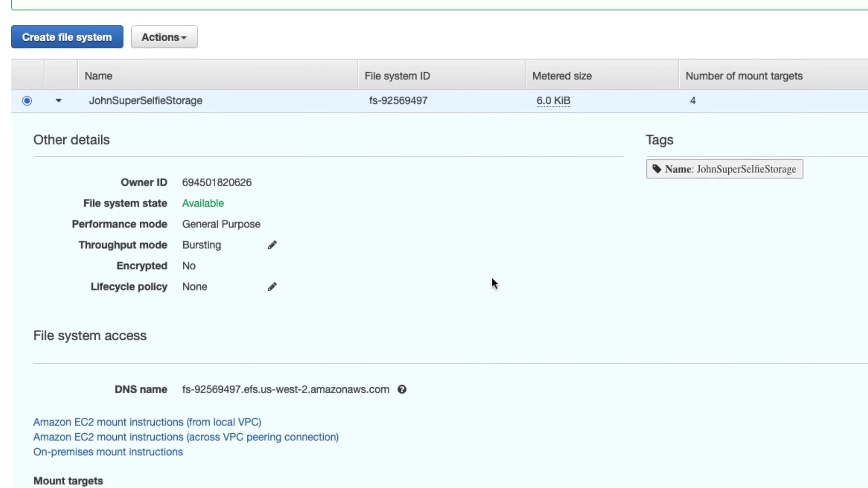Click the Create file system button
This screenshot has width=868, height=488.
67,37
